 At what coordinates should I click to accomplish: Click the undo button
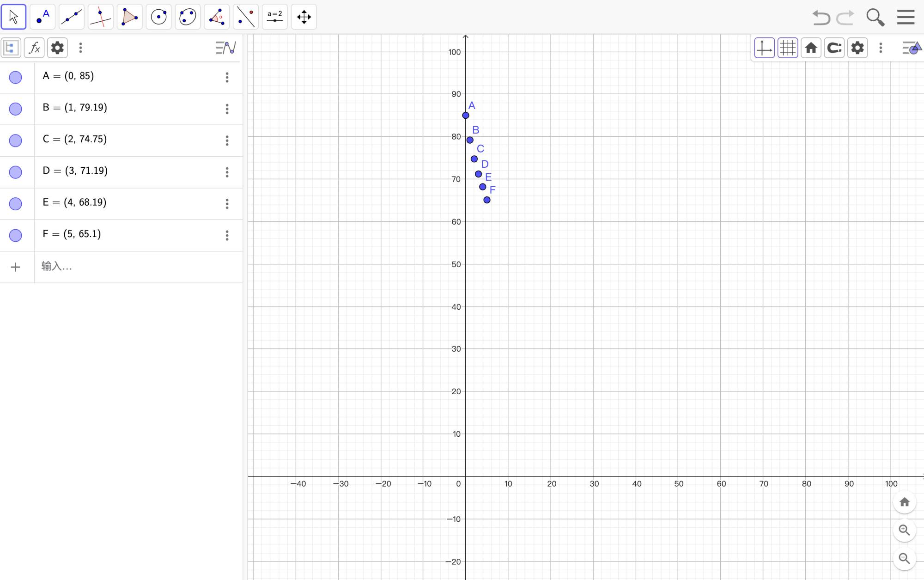coord(821,18)
